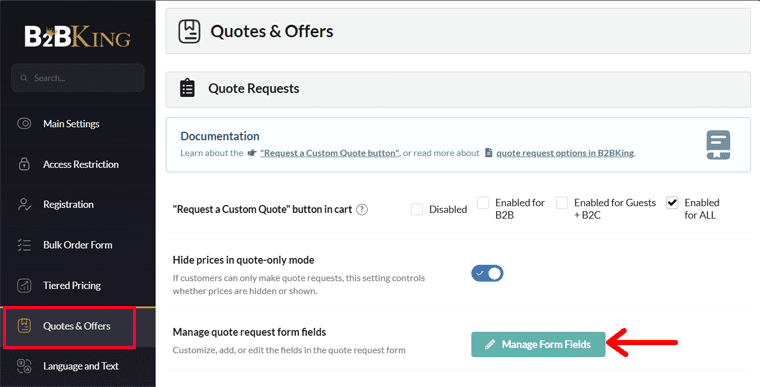Click the help question mark icon
This screenshot has width=760, height=387.
[362, 210]
